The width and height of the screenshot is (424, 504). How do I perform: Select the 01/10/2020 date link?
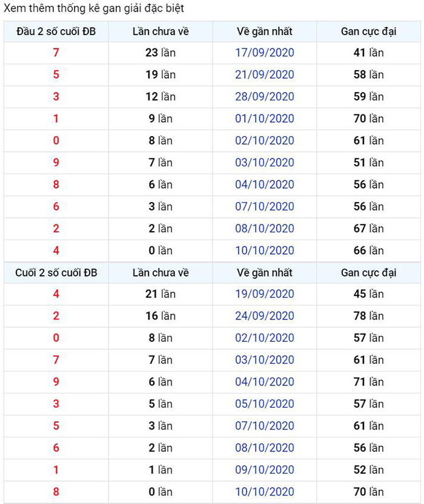(x=265, y=119)
